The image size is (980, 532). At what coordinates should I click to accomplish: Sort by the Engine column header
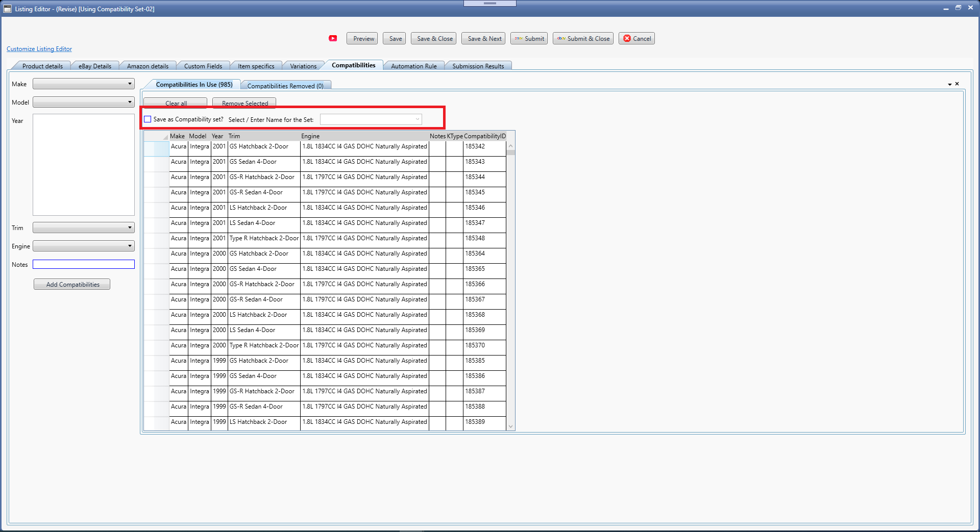[364, 136]
